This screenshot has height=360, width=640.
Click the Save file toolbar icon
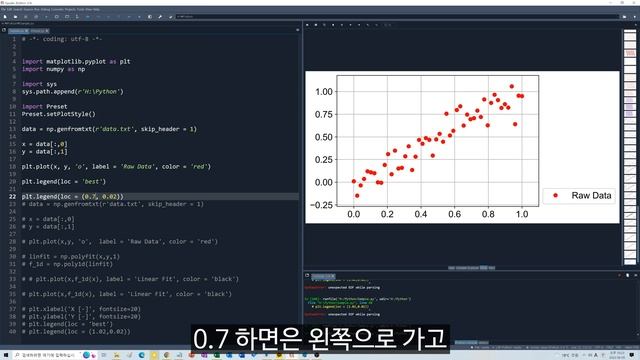click(x=25, y=17)
